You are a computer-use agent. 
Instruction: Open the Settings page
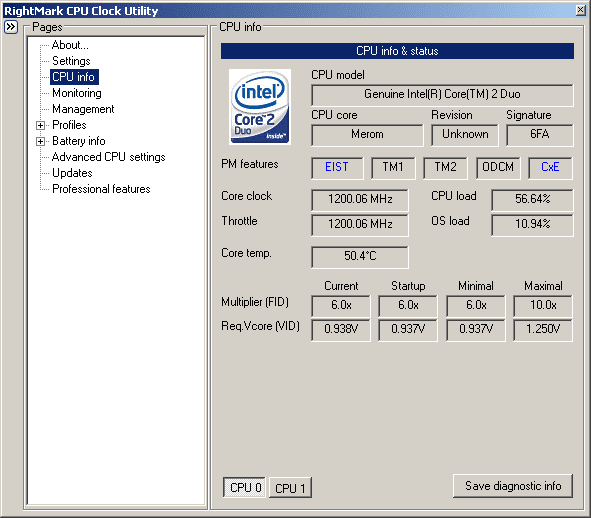pos(71,61)
